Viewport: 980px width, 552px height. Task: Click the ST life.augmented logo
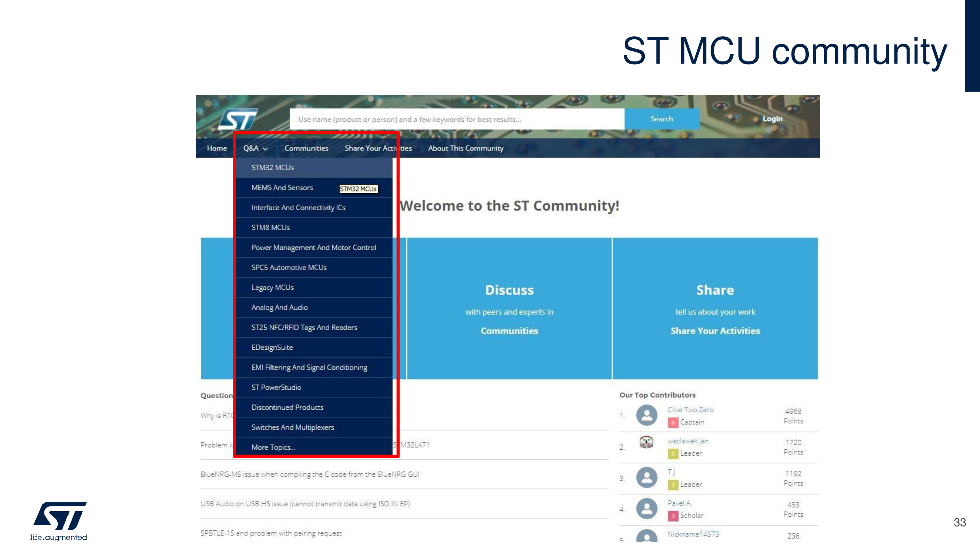pyautogui.click(x=58, y=521)
